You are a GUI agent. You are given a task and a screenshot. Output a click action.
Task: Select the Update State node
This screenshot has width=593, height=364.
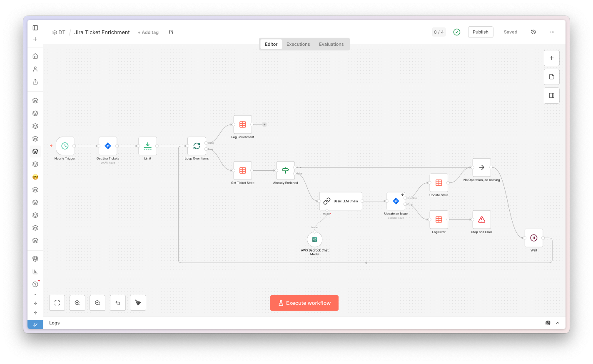click(x=439, y=183)
